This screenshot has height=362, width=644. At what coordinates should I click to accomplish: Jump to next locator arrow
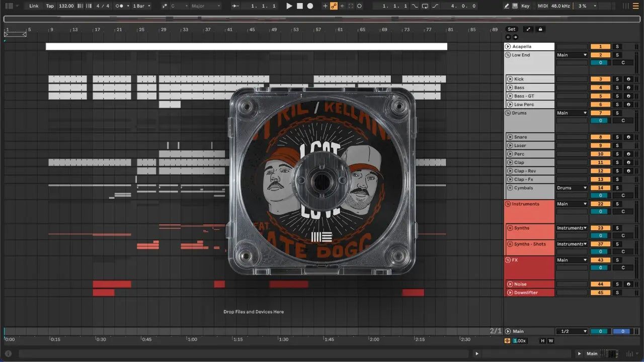coord(515,37)
